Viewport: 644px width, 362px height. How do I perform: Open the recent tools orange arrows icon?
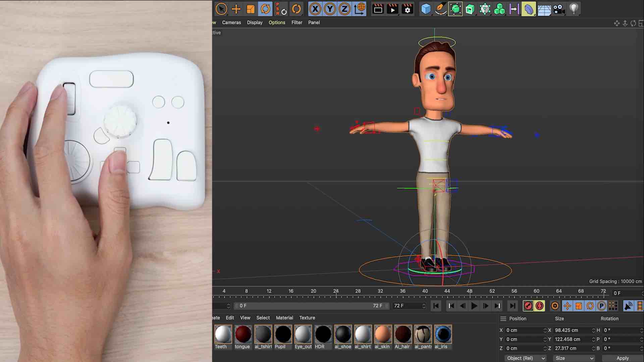(296, 9)
